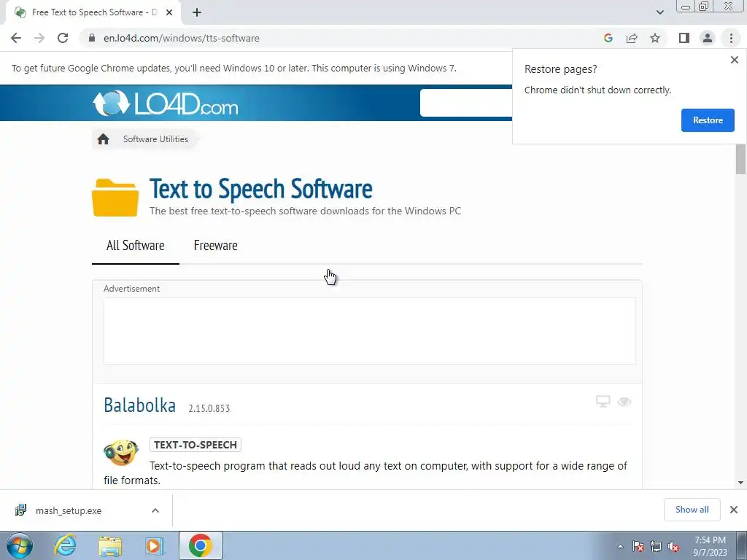Click the Google icon in the address bar
The image size is (747, 560).
pyautogui.click(x=608, y=38)
